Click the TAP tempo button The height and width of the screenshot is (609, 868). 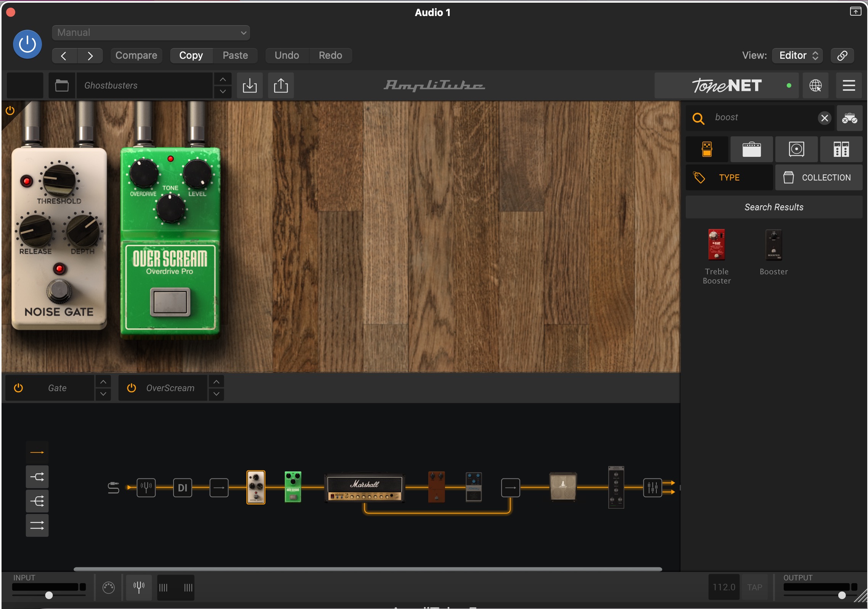coord(755,587)
